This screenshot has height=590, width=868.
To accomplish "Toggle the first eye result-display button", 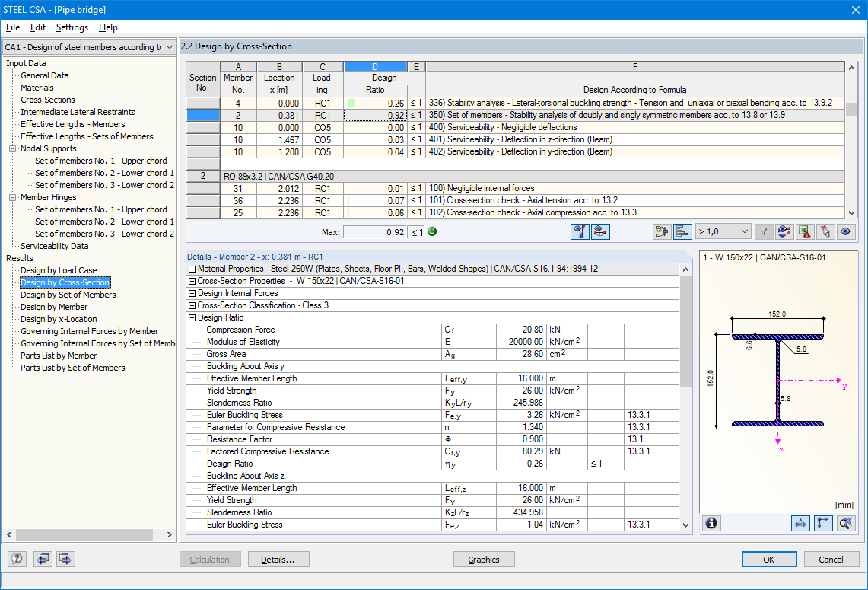I will (579, 231).
